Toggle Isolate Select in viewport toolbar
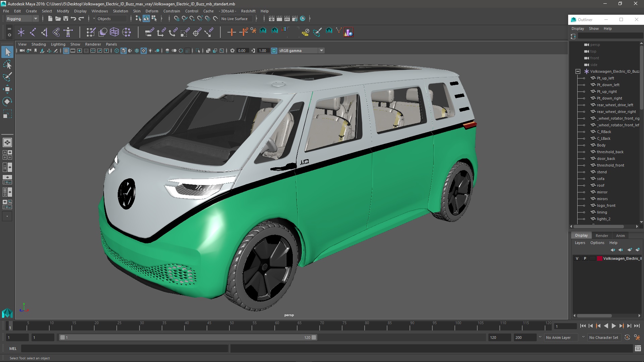This screenshot has width=644, height=362. click(198, 51)
